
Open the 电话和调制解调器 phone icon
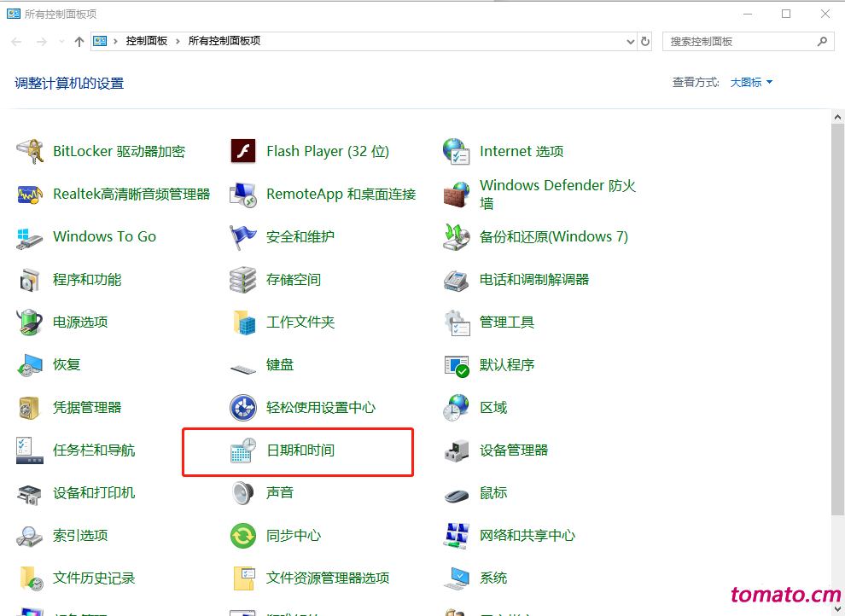pyautogui.click(x=457, y=280)
